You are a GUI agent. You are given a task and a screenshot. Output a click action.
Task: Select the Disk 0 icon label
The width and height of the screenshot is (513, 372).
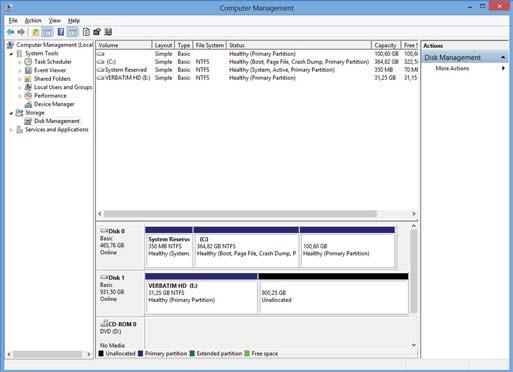coord(113,231)
